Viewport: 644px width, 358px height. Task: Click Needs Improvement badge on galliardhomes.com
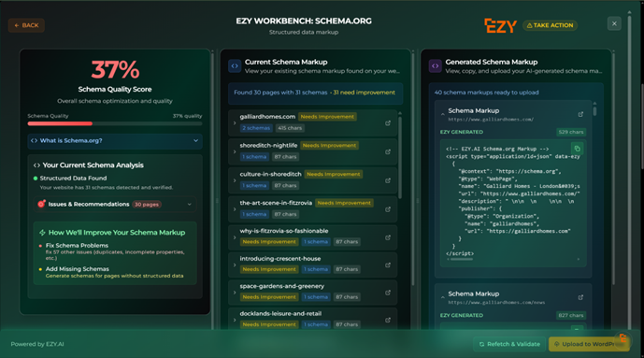327,117
